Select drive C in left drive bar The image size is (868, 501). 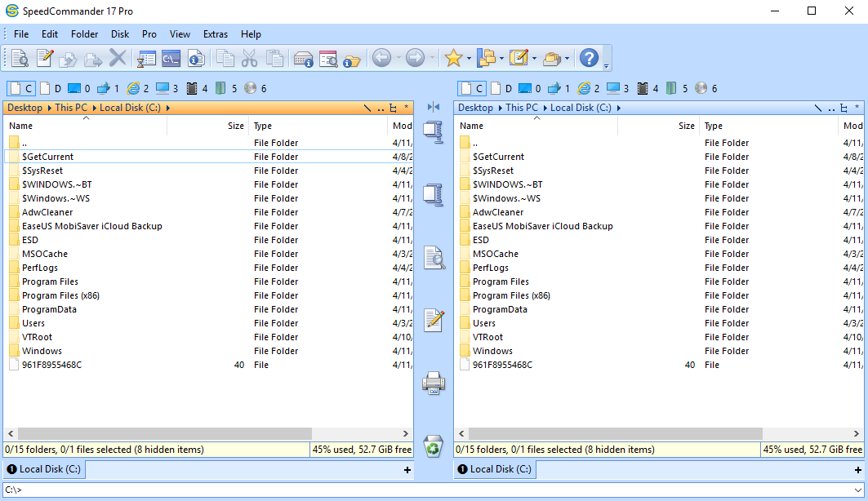click(x=21, y=88)
